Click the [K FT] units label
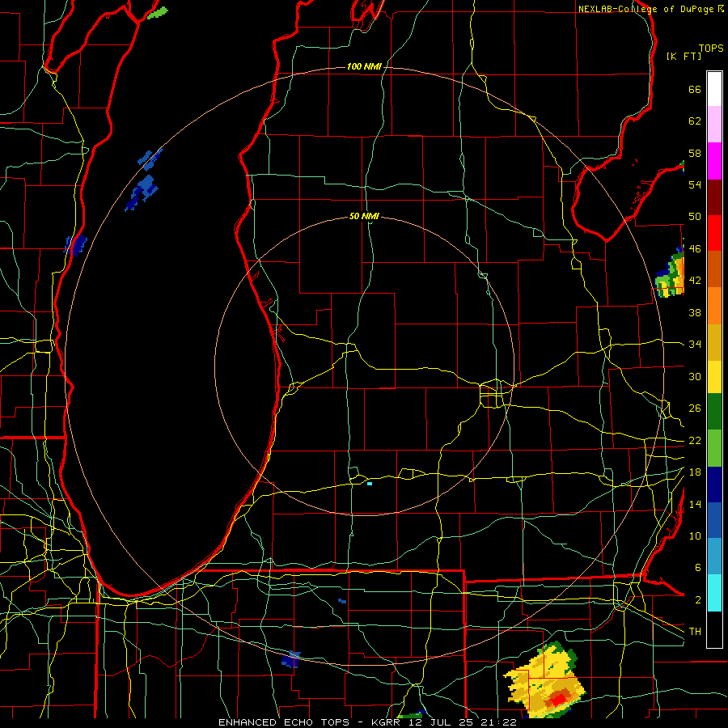The width and height of the screenshot is (728, 728). tap(684, 56)
